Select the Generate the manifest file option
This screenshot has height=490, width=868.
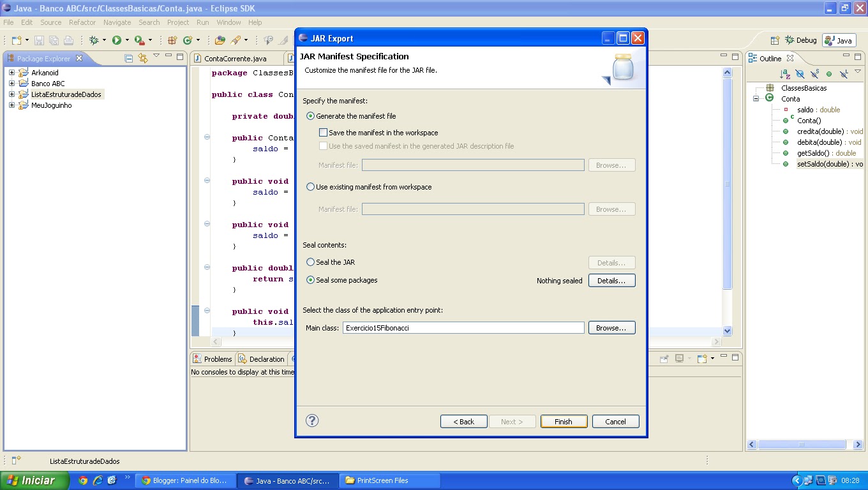pos(310,116)
